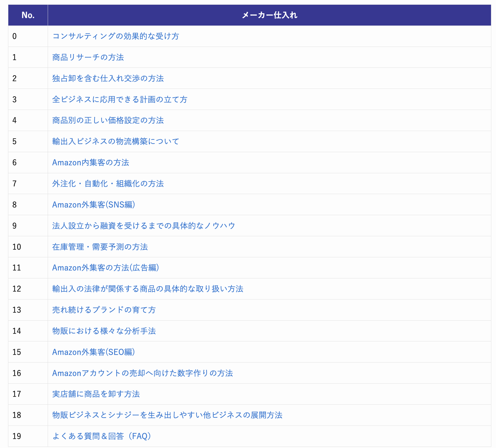Click 実店舗に商品を卸す方法 link
496x448 pixels.
tap(96, 394)
